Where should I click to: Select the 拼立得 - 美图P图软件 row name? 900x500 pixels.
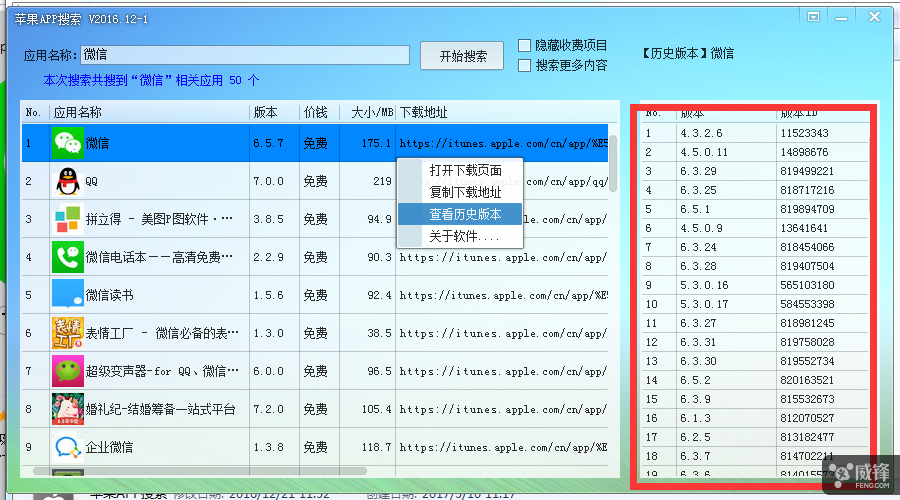click(159, 219)
